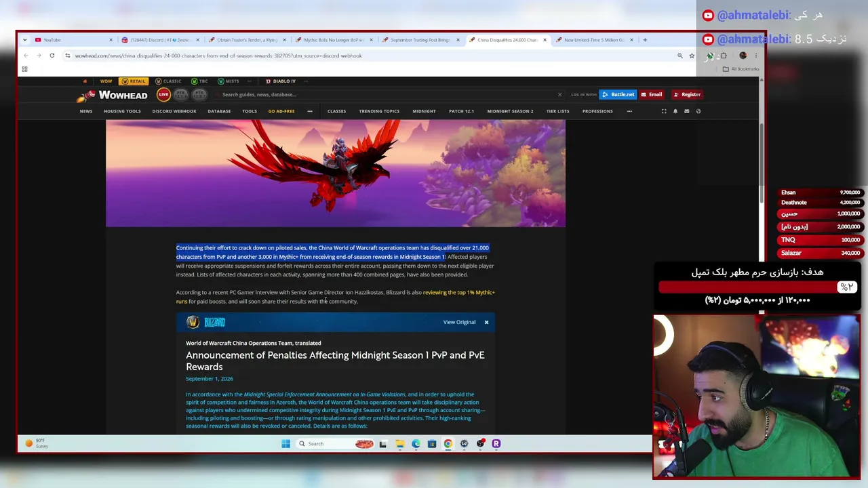Open the News menu

pyautogui.click(x=85, y=111)
